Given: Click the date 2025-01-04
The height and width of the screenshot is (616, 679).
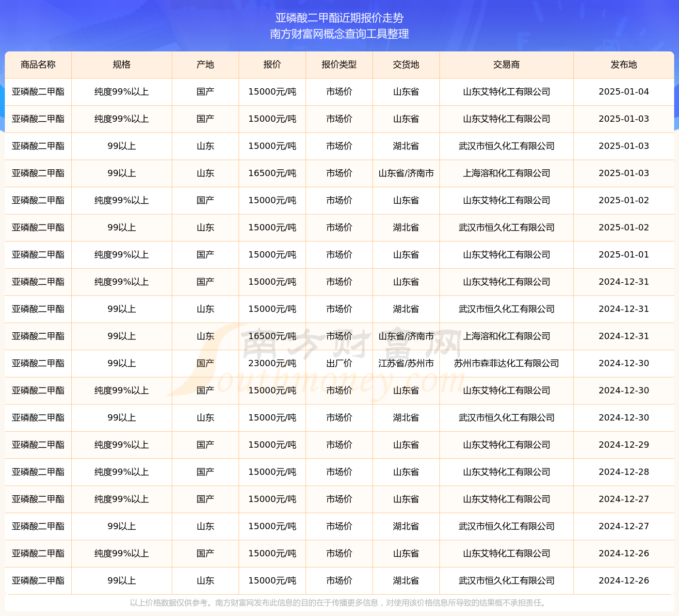Looking at the screenshot, I should (x=624, y=92).
